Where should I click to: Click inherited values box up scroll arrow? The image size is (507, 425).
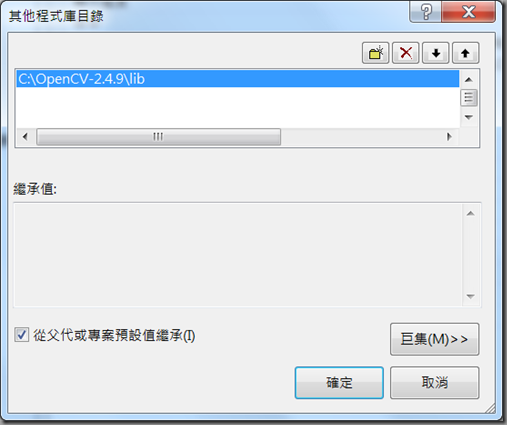[x=470, y=213]
